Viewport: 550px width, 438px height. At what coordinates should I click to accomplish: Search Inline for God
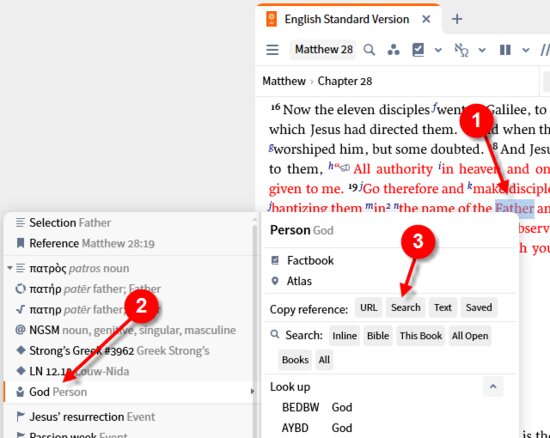(x=344, y=336)
